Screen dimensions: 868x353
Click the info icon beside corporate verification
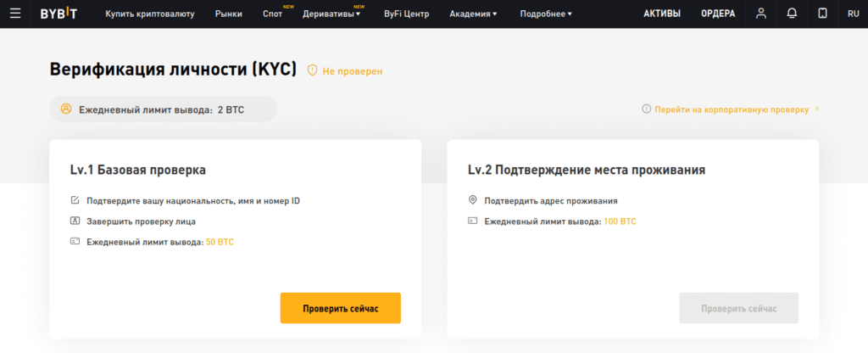646,109
